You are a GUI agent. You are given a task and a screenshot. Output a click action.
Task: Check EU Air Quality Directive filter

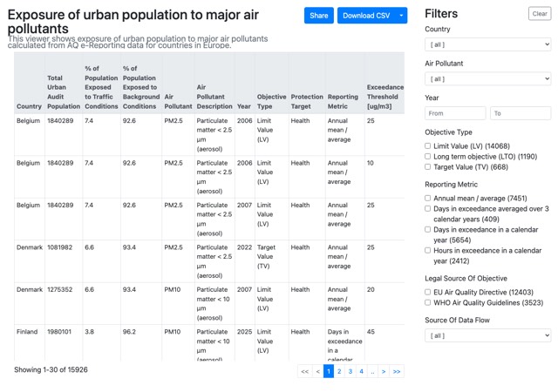coord(428,292)
